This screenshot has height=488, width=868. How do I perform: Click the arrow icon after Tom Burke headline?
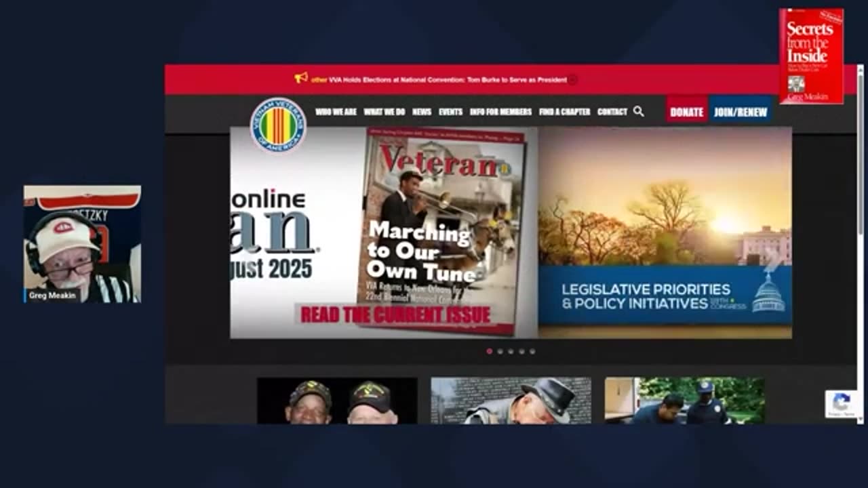573,80
